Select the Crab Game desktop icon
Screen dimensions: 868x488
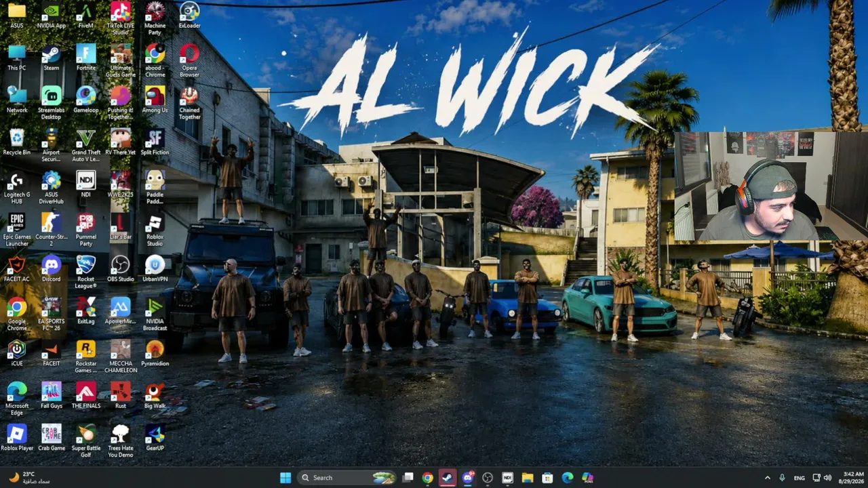[x=52, y=436]
